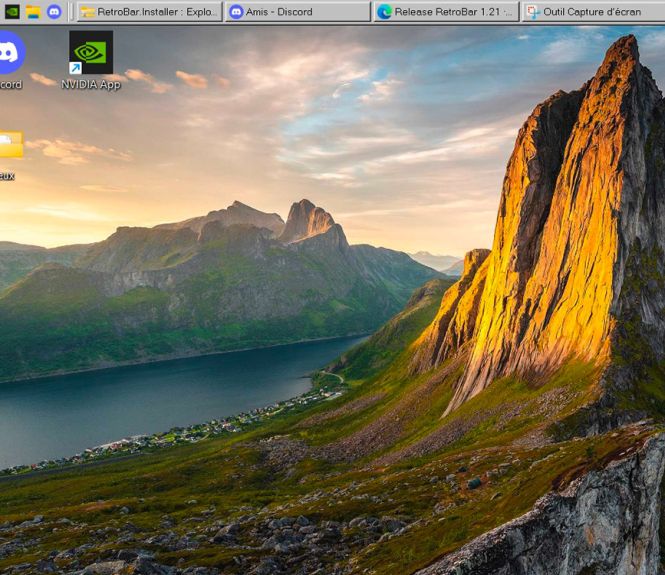Open the NVIDIA quick launch icon
The width and height of the screenshot is (665, 575).
(x=12, y=11)
